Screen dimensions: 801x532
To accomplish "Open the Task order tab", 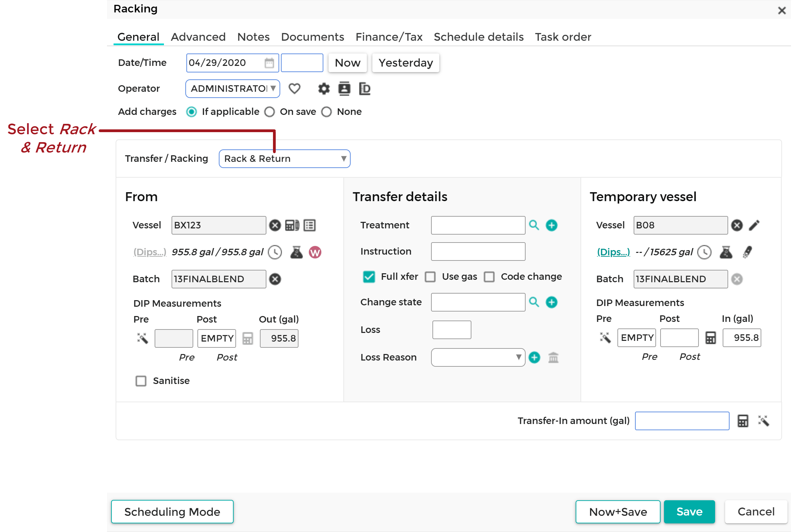I will pos(563,37).
